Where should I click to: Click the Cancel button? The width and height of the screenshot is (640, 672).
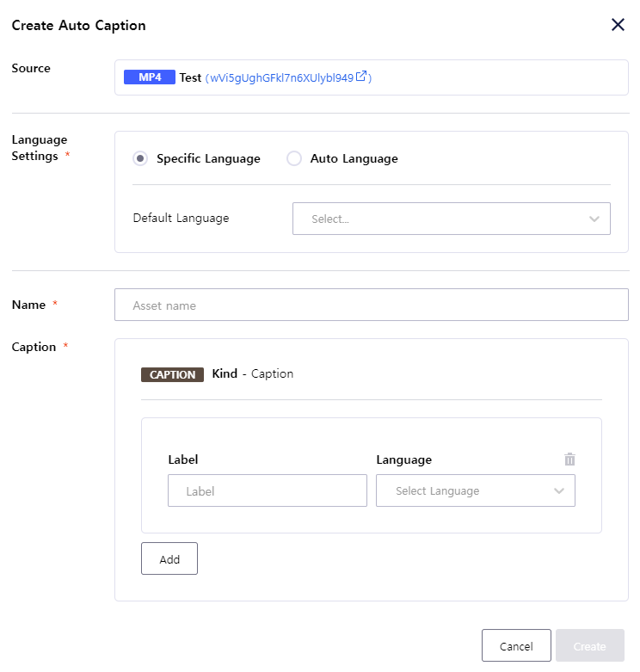pyautogui.click(x=516, y=646)
